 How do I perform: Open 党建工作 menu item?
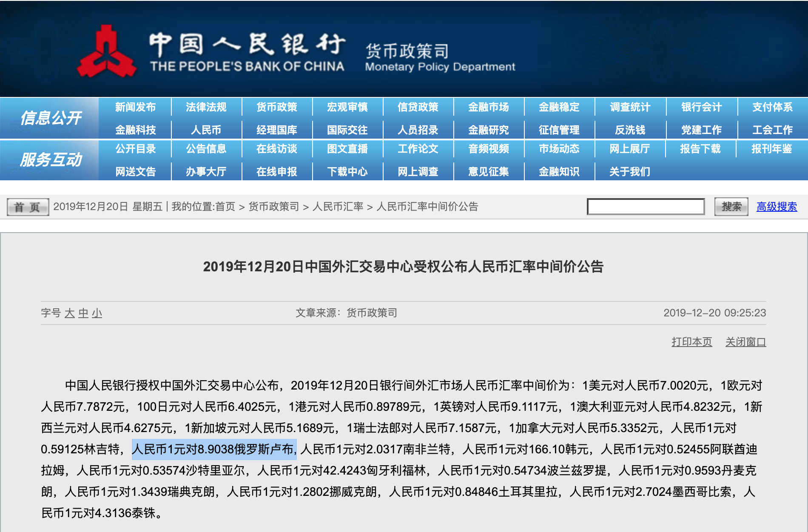click(701, 130)
